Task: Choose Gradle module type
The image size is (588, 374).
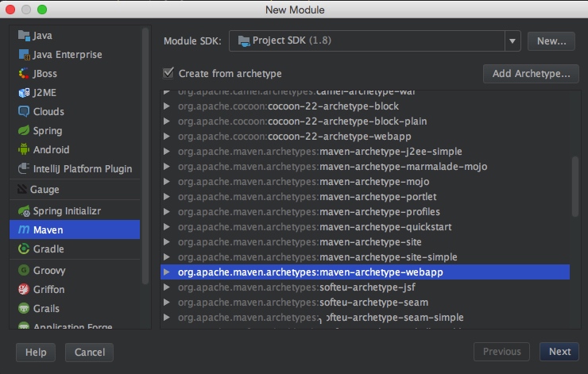Action: [75, 249]
